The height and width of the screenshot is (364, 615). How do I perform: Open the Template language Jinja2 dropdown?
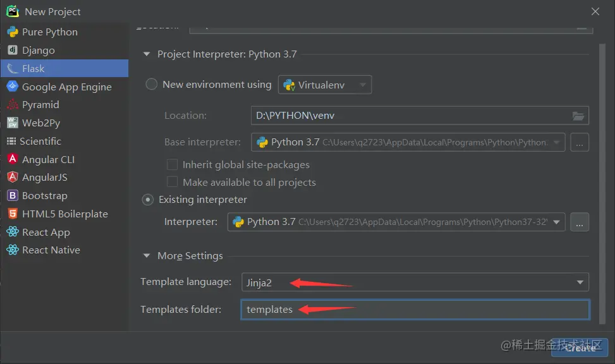tap(415, 282)
